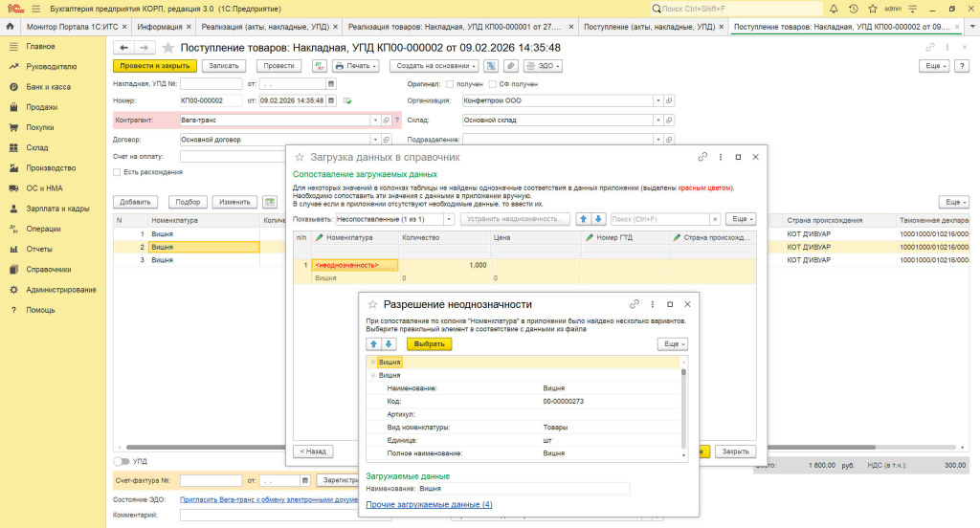Check the Оригинал получен checkbox
Viewport: 980px width, 528px height.
coord(463,84)
